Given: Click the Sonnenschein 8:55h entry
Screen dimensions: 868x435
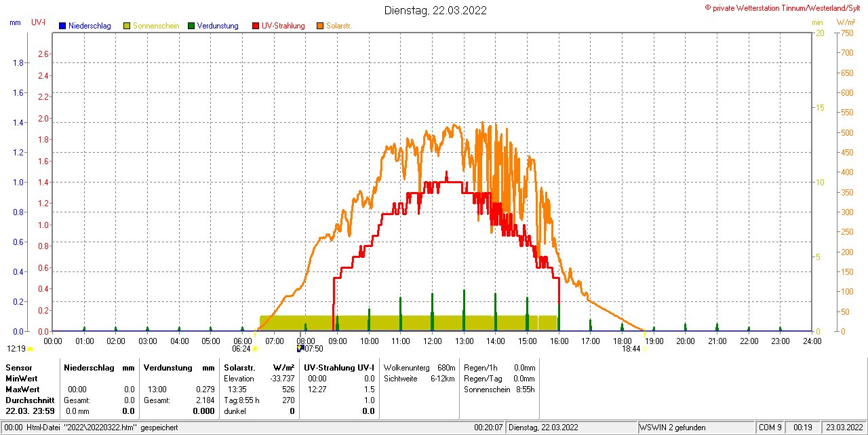Looking at the screenshot, I should [500, 390].
